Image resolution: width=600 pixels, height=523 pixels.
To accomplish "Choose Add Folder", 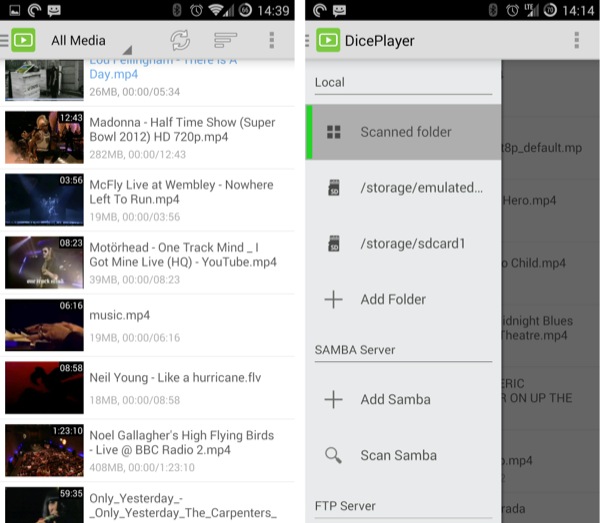I will 393,300.
